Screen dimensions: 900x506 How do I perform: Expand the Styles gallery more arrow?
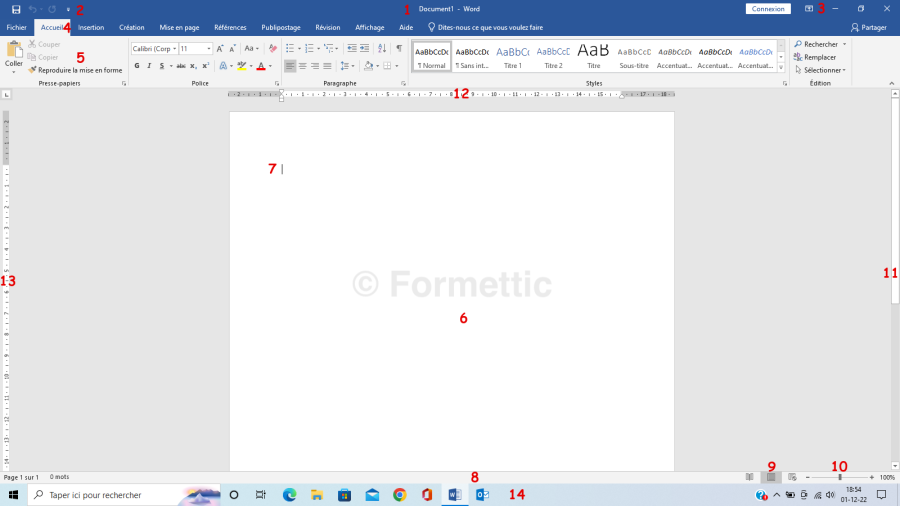point(781,67)
